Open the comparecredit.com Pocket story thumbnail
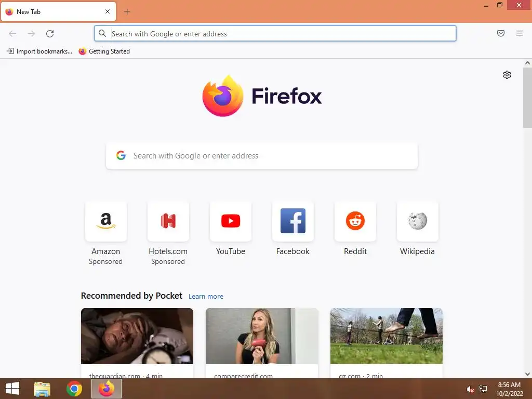 (262, 336)
